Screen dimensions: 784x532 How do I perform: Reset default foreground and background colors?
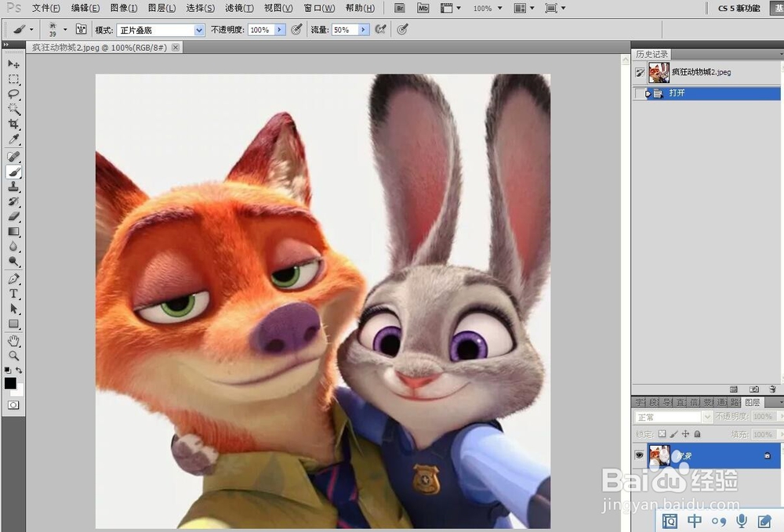coord(8,370)
